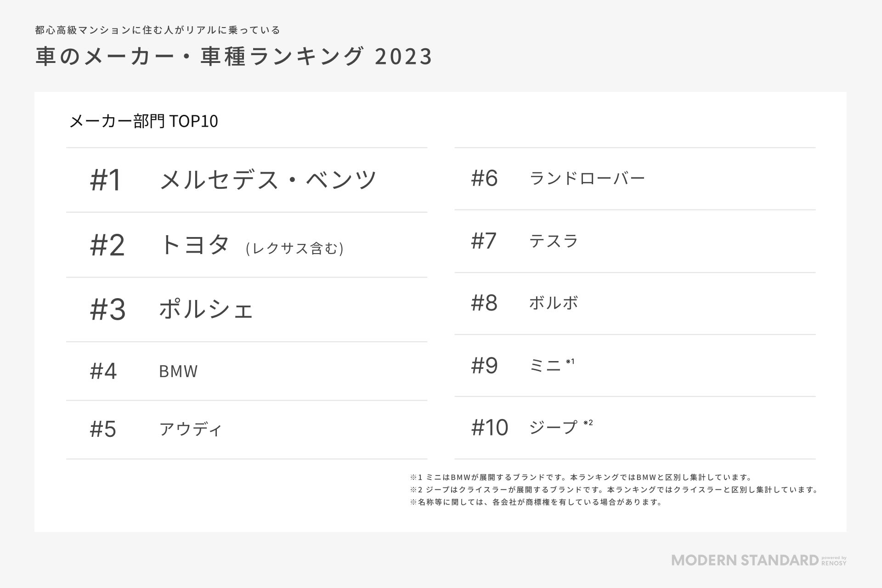Select the ミニ entry
Viewport: 882px width, 588px height.
(545, 366)
